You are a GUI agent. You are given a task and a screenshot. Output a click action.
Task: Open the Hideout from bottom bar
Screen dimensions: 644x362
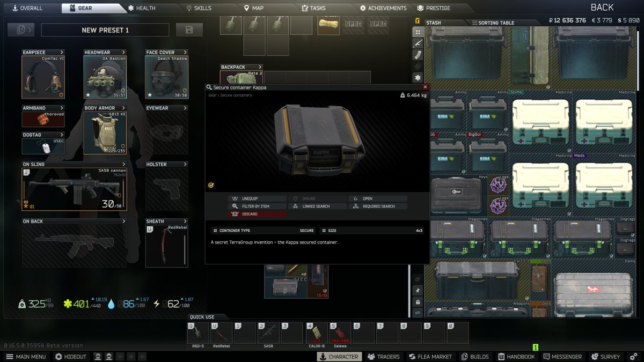pyautogui.click(x=70, y=357)
